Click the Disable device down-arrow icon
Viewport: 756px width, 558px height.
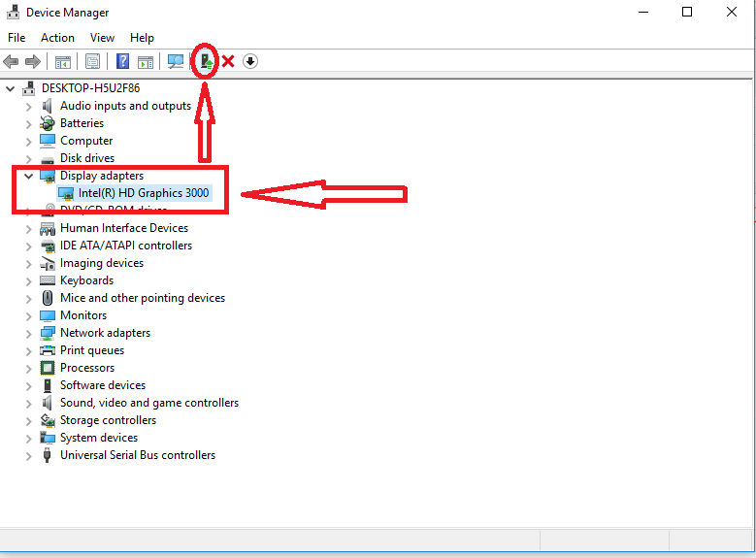click(x=250, y=61)
